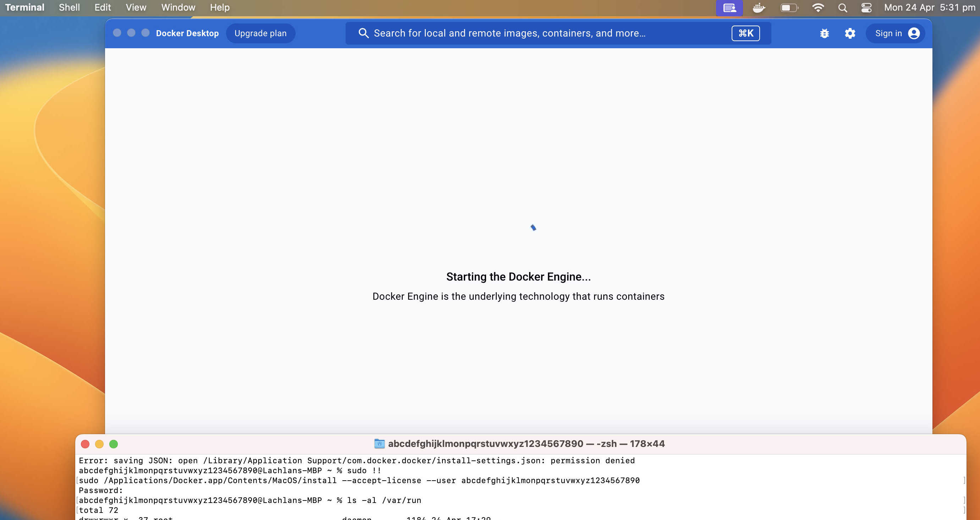The height and width of the screenshot is (520, 980).
Task: Open the Shell menu
Action: pyautogui.click(x=69, y=7)
